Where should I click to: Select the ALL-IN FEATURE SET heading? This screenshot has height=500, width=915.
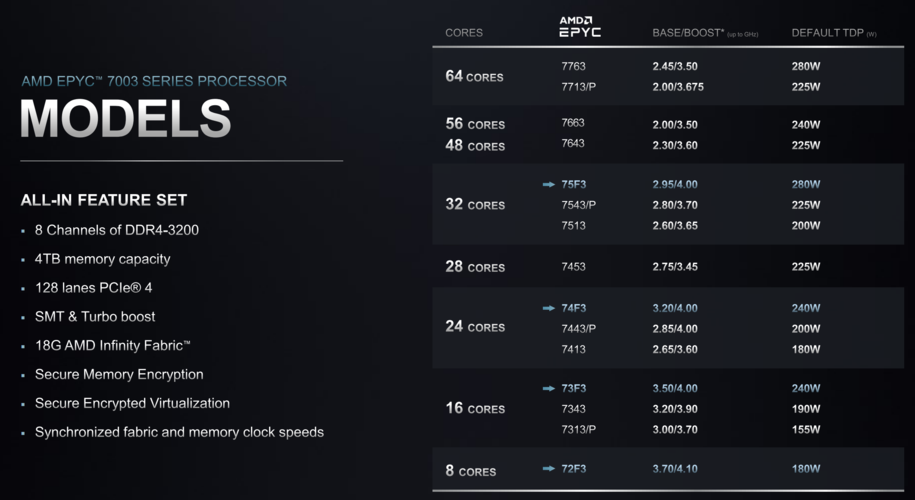tap(104, 200)
